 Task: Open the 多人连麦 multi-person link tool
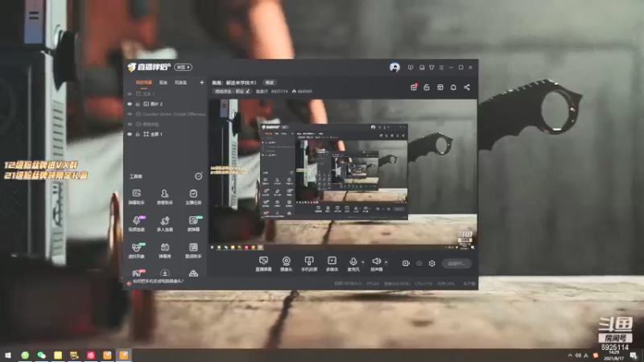pos(165,224)
